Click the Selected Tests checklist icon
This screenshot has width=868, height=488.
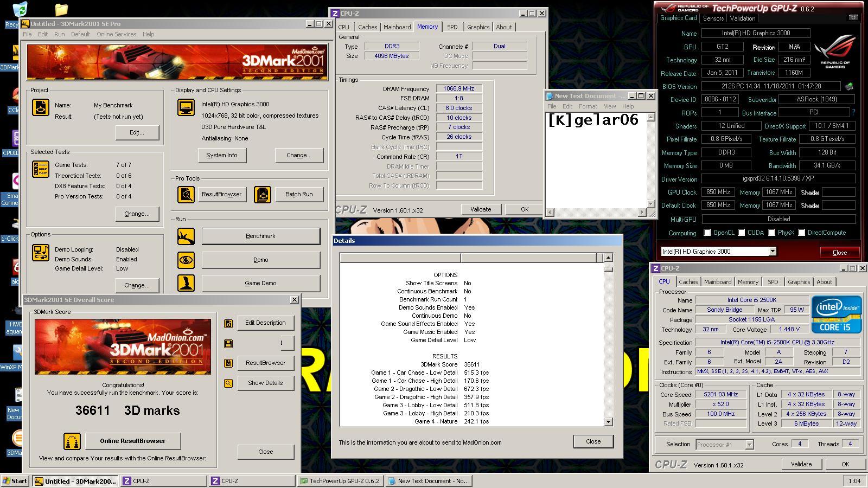pos(41,169)
